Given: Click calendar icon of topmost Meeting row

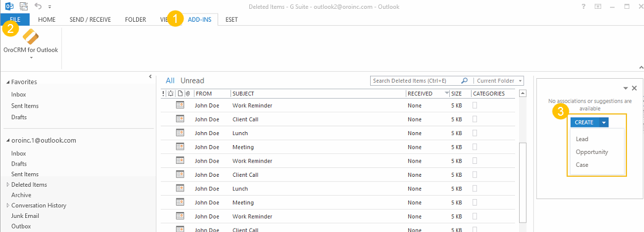Looking at the screenshot, I should pos(180,147).
